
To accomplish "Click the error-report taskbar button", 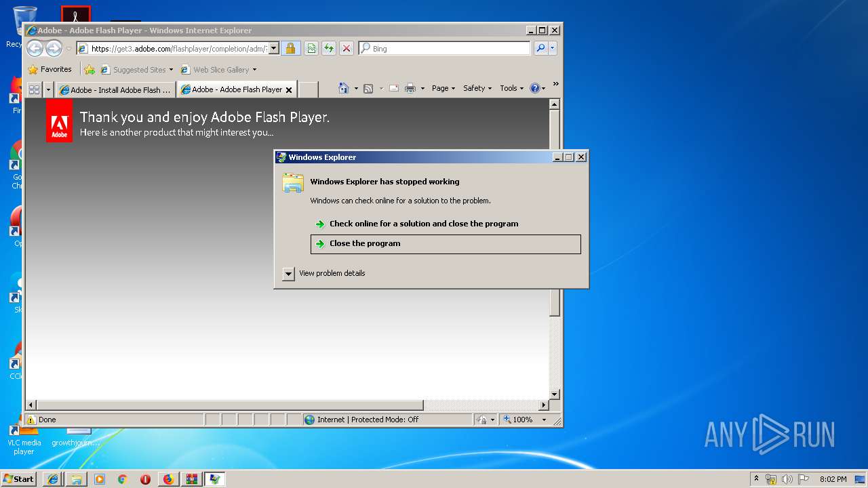I will tap(215, 479).
